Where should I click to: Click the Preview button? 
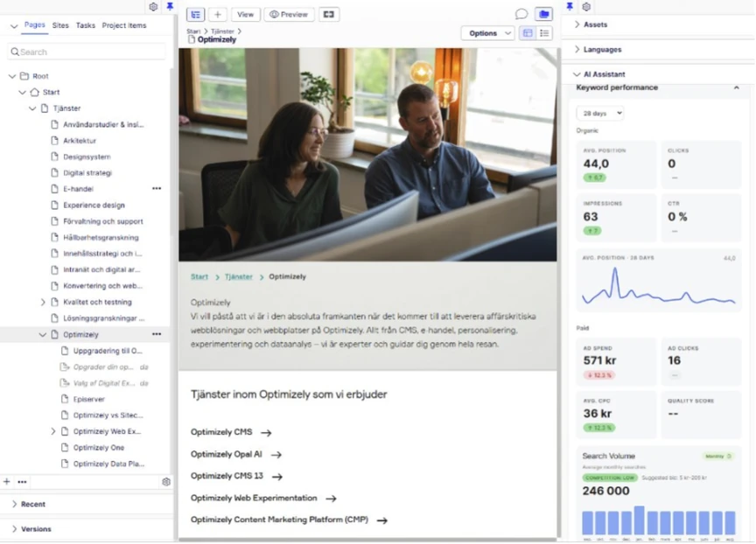tap(289, 15)
